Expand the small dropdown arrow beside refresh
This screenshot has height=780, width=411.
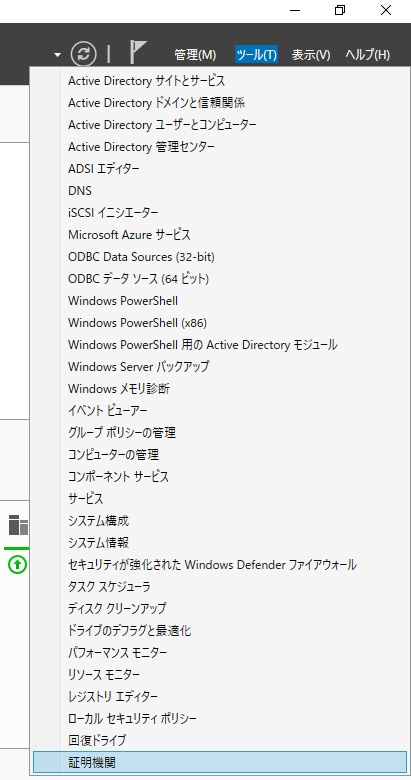pyautogui.click(x=58, y=55)
